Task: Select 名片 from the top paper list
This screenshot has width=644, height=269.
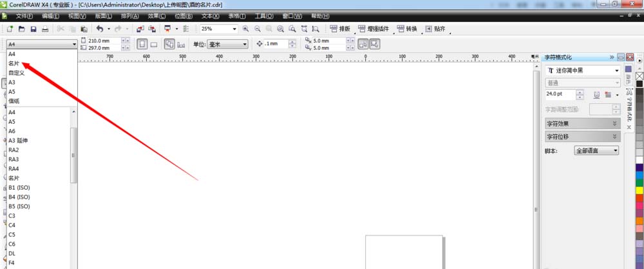Action: pos(14,63)
